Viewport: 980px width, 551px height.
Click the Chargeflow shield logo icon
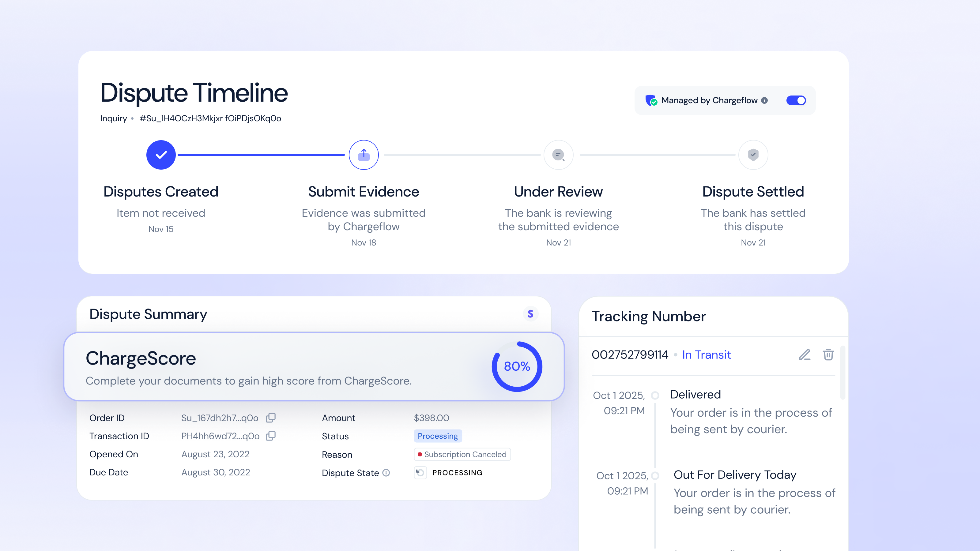[x=651, y=100]
